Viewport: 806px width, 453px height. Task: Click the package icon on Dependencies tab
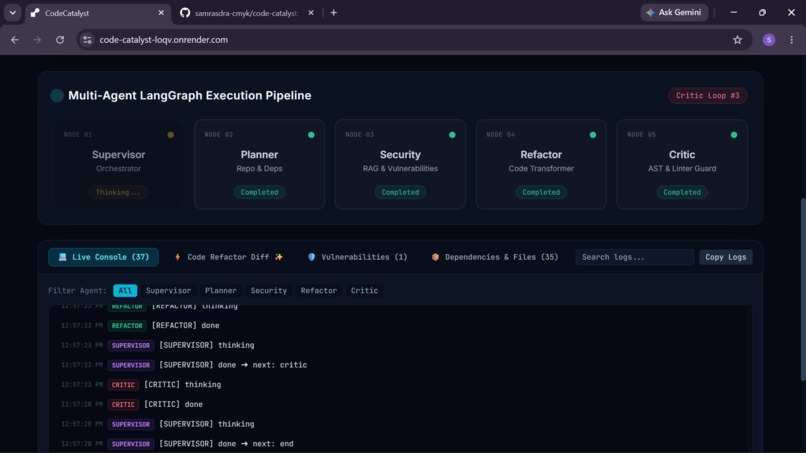pos(435,257)
